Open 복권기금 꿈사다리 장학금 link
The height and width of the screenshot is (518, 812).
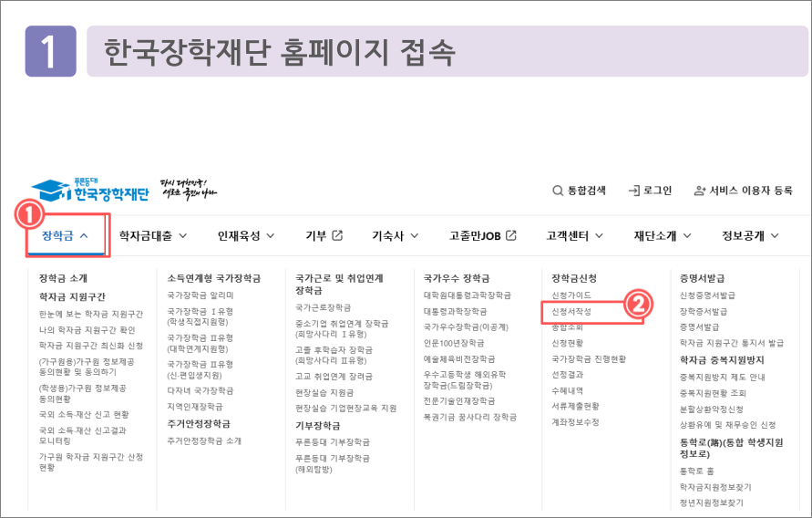[470, 417]
